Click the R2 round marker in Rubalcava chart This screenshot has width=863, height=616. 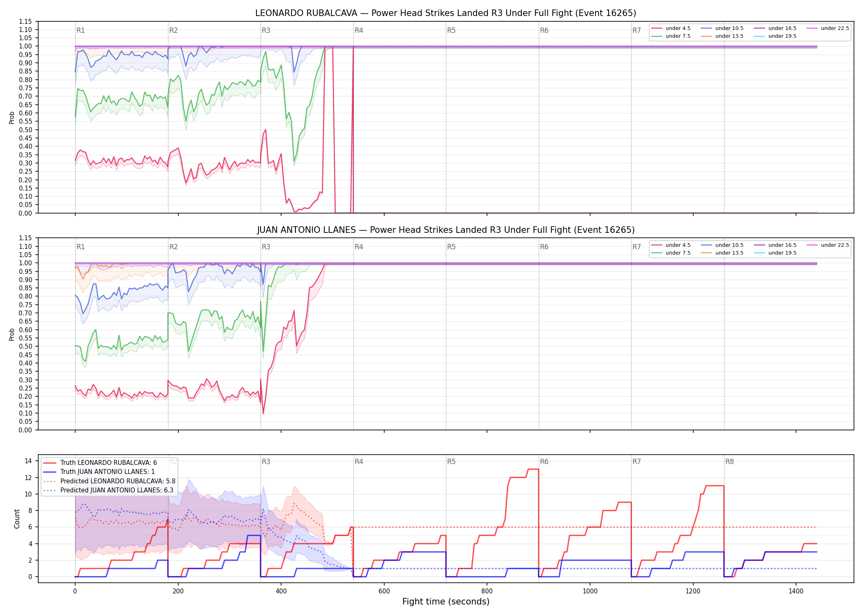173,30
